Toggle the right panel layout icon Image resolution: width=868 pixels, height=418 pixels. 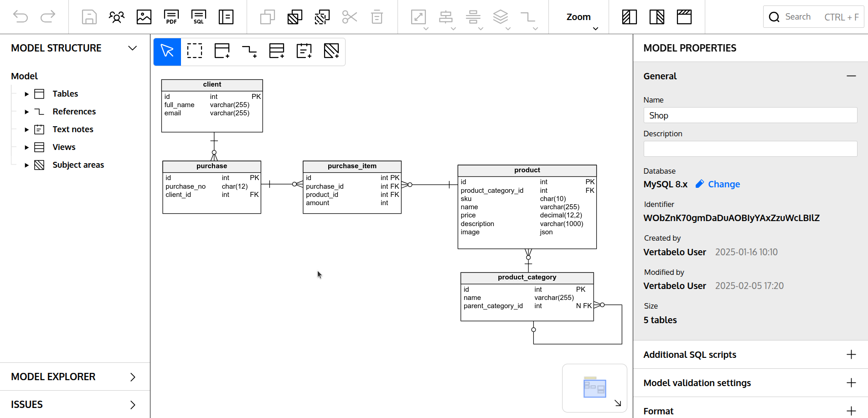pyautogui.click(x=656, y=17)
